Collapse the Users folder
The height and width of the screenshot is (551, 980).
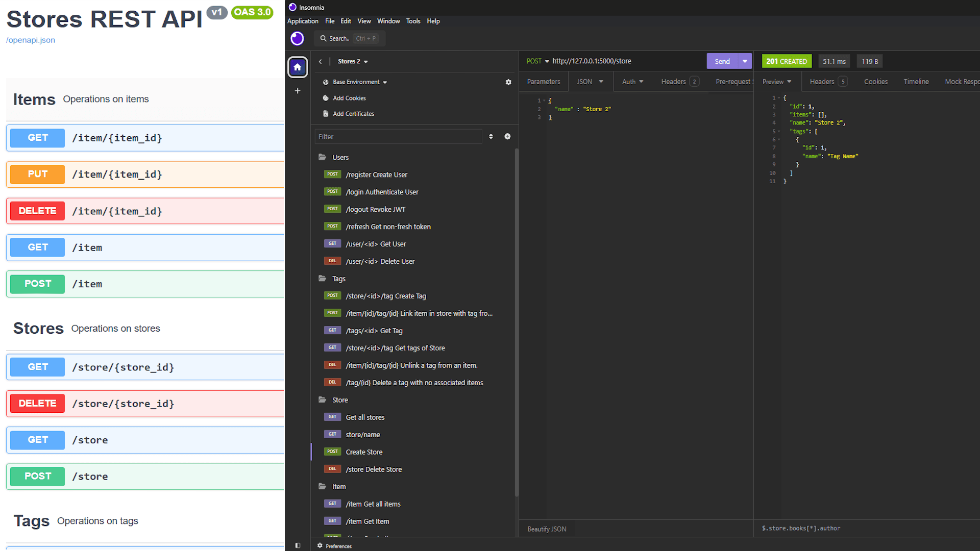[x=323, y=157]
